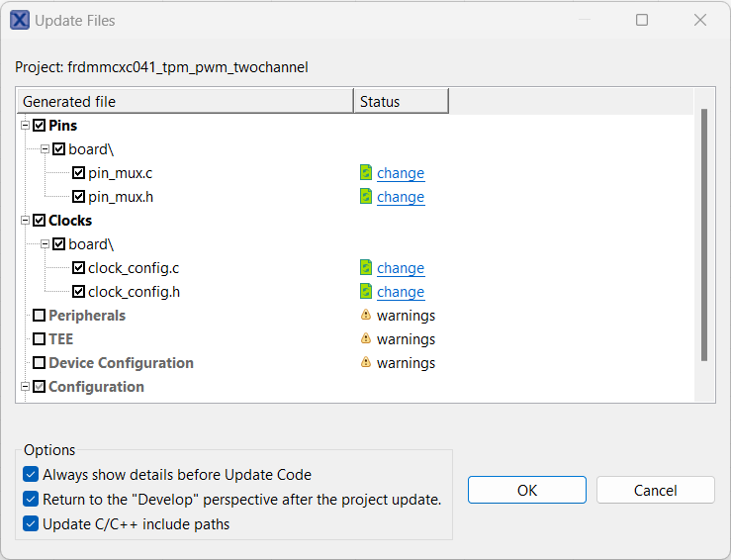Click the Generated file column header
Screen dimensions: 731x560
pos(185,102)
